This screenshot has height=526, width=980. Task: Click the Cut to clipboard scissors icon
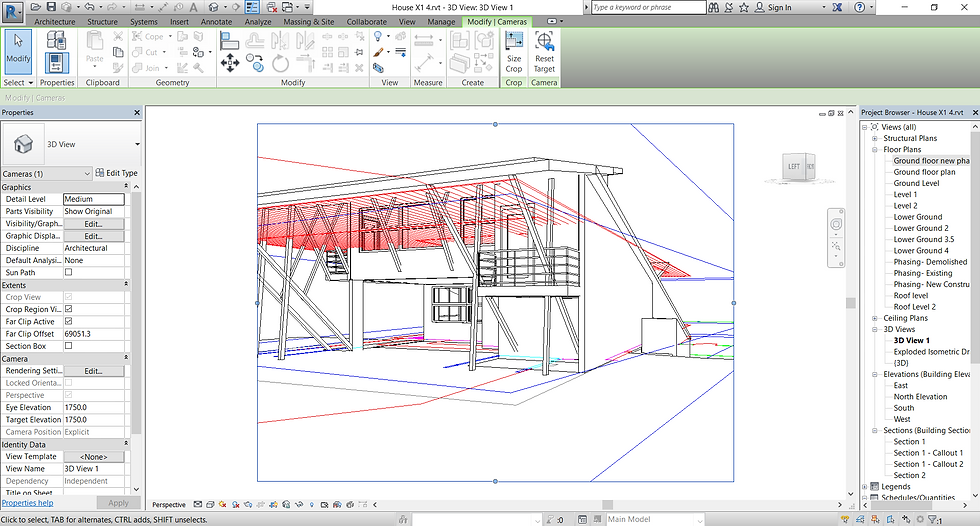click(118, 37)
